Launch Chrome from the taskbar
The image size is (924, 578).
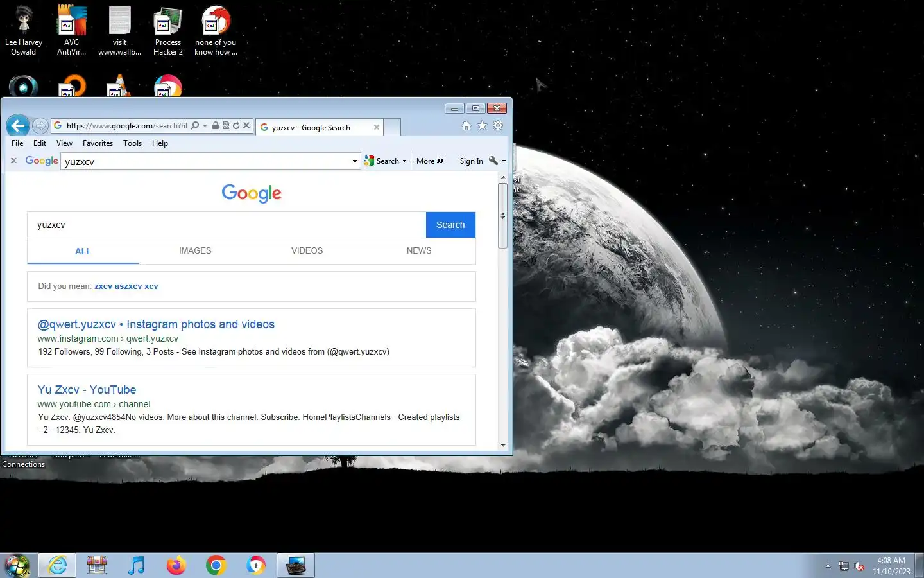tap(216, 565)
